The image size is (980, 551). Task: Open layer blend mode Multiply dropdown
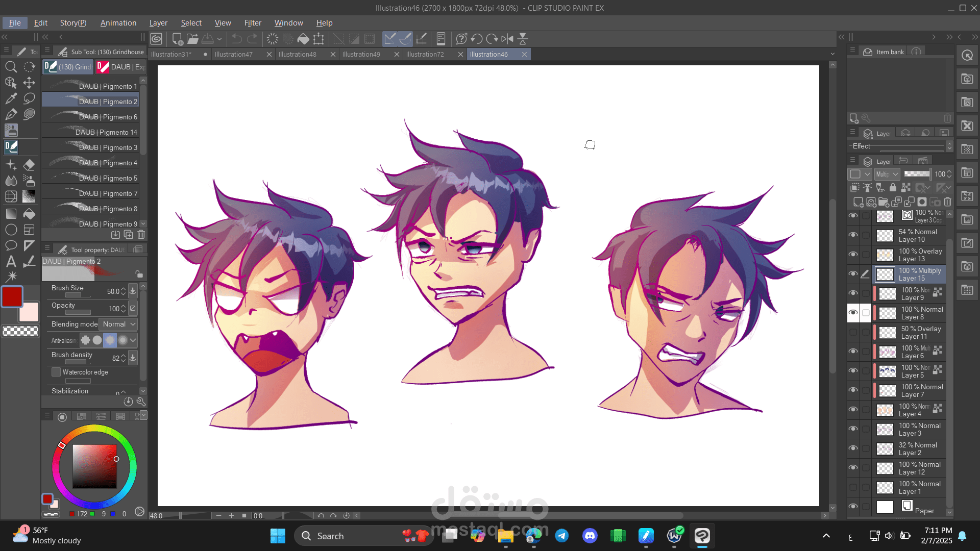[887, 174]
